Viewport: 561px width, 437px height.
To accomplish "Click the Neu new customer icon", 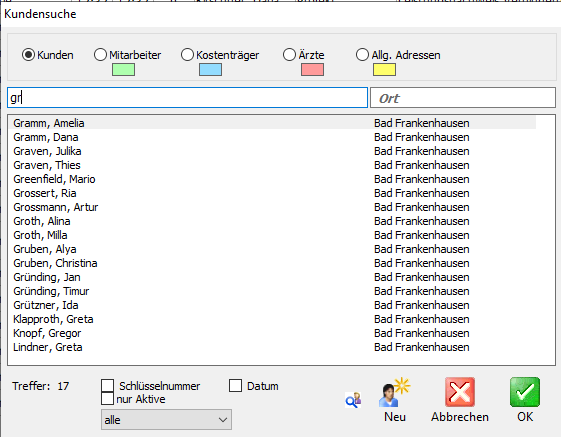I will (x=394, y=392).
